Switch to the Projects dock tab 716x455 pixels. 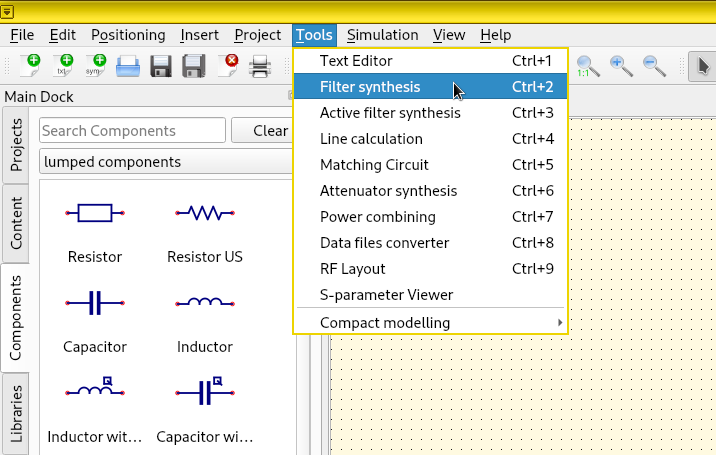(x=16, y=145)
